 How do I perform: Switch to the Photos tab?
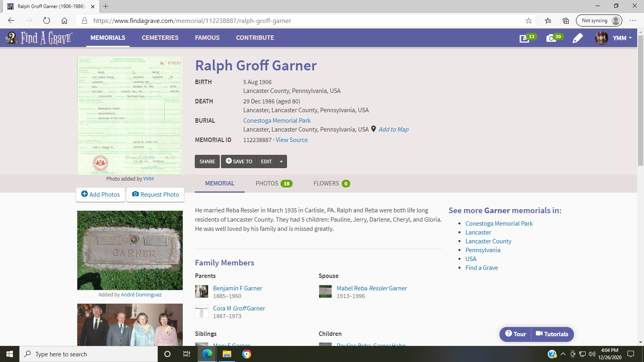point(274,183)
